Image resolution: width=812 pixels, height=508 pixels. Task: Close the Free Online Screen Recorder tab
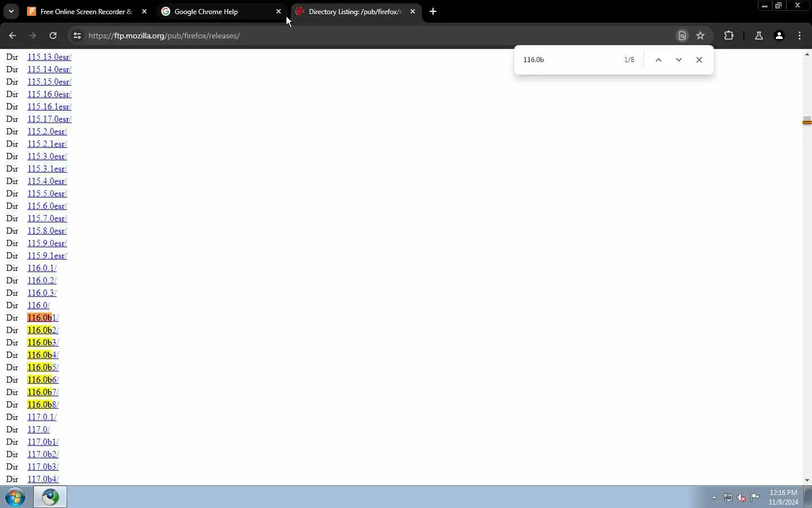click(144, 11)
